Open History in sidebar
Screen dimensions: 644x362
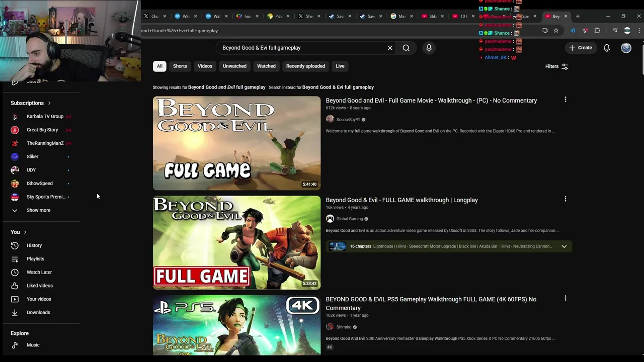click(x=41, y=245)
